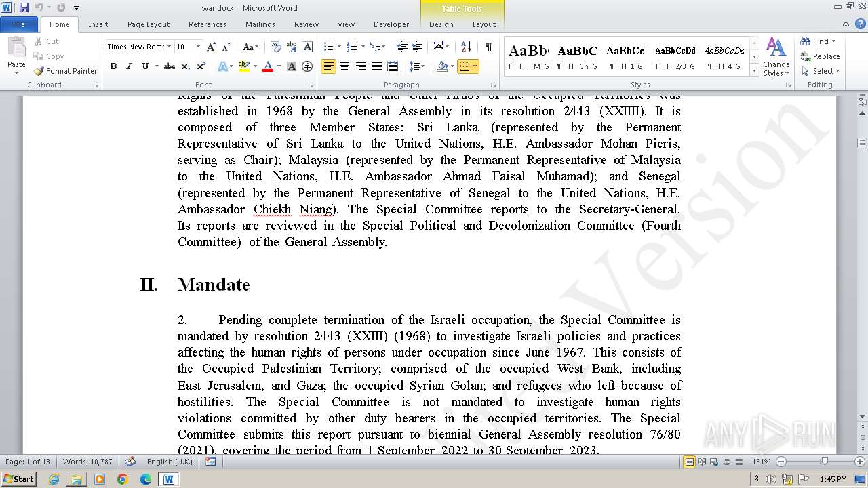Screen dimensions: 868x488
Task: Click the 151% zoom level
Action: pyautogui.click(x=761, y=462)
